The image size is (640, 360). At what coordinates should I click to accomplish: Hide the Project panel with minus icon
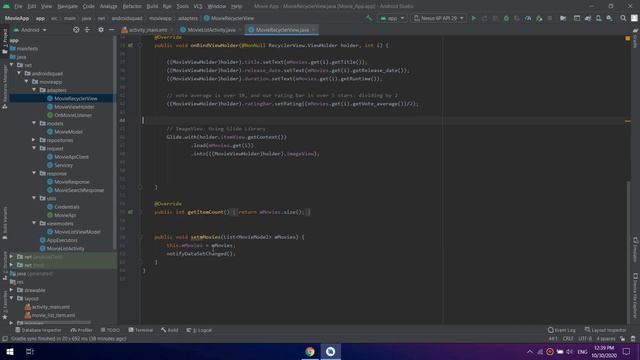tap(111, 30)
